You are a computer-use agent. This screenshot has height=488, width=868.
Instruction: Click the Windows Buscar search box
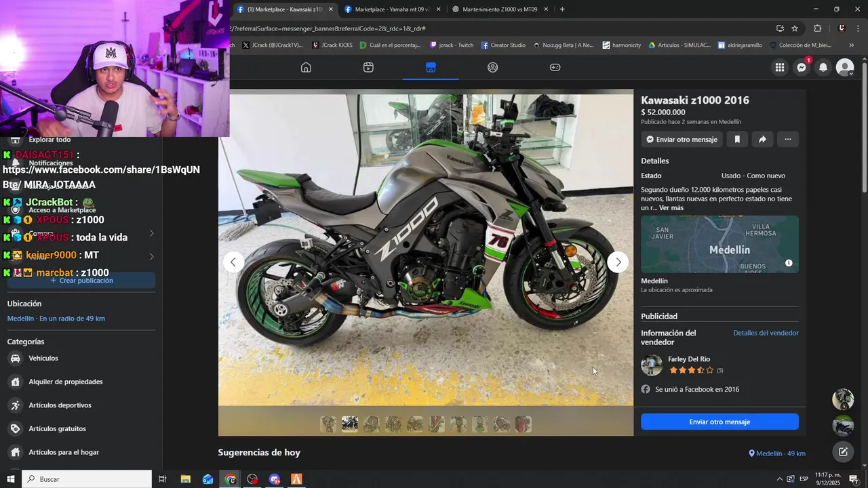(87, 479)
